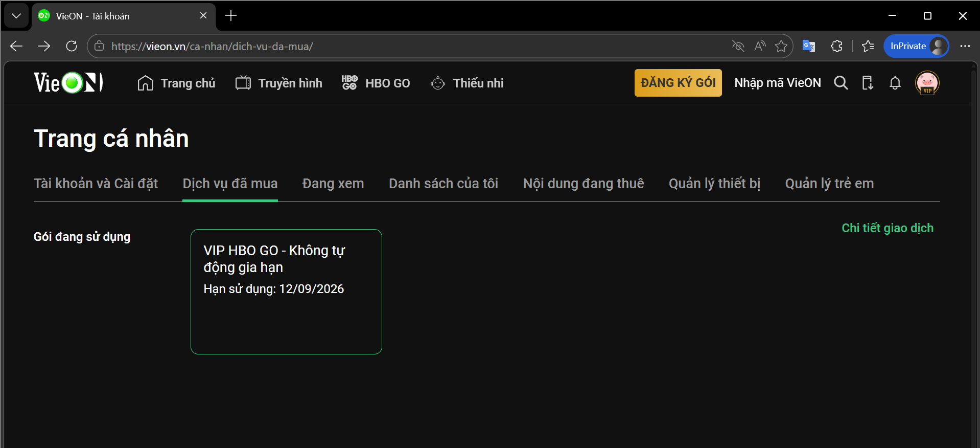Switch to Tài khoản và Cài đặt tab
Image resolution: width=980 pixels, height=448 pixels.
pos(96,184)
